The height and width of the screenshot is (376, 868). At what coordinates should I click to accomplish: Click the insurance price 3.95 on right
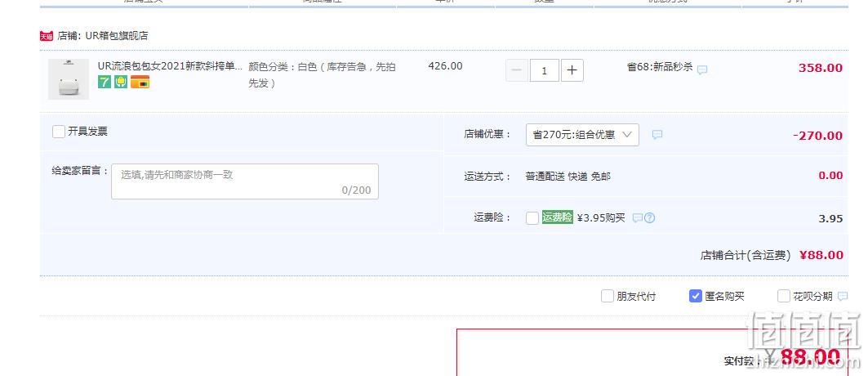[831, 219]
